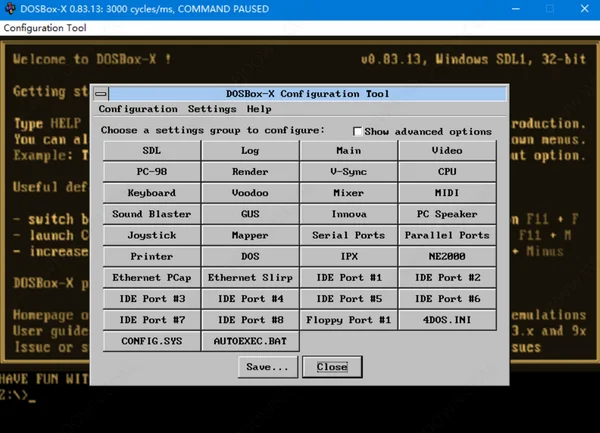The image size is (600, 433).
Task: Open the Sound Blaster settings
Action: click(152, 214)
